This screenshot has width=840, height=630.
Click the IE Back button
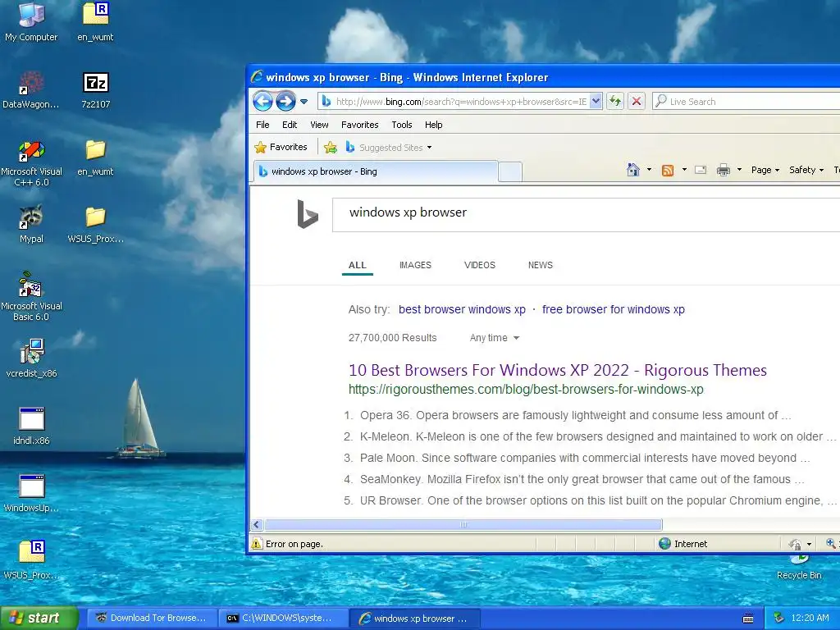click(x=262, y=101)
